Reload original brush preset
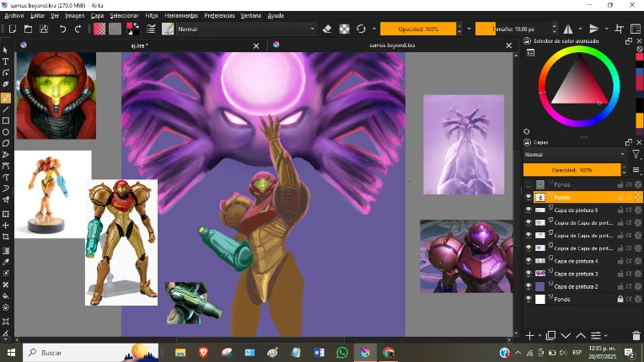This screenshot has width=644, height=362. tap(361, 29)
